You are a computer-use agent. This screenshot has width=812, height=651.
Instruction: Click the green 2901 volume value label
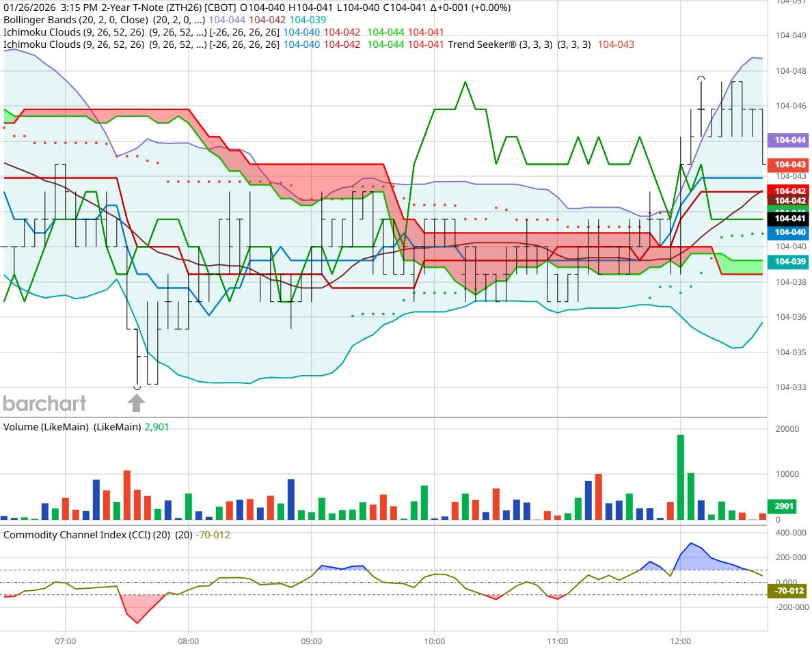(783, 506)
